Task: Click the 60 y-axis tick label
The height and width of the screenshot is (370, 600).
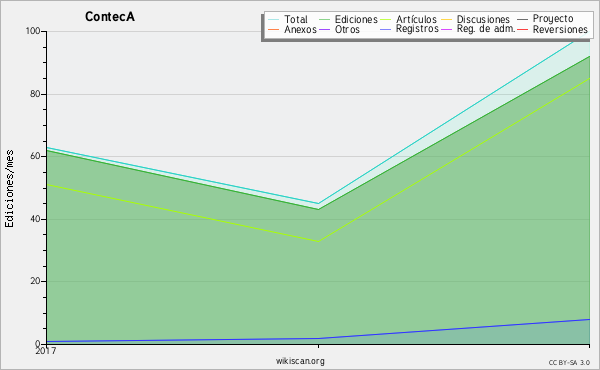Action: [x=35, y=156]
